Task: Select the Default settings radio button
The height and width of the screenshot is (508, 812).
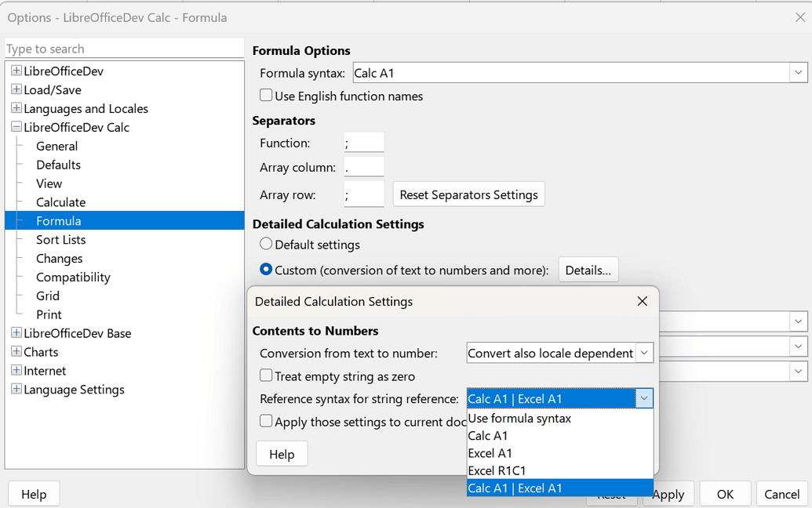Action: (x=266, y=244)
